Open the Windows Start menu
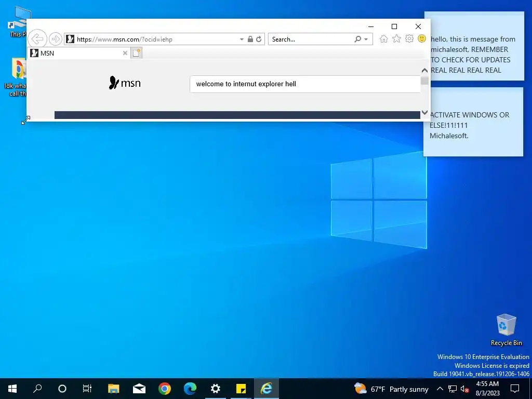532x399 pixels. [12, 389]
